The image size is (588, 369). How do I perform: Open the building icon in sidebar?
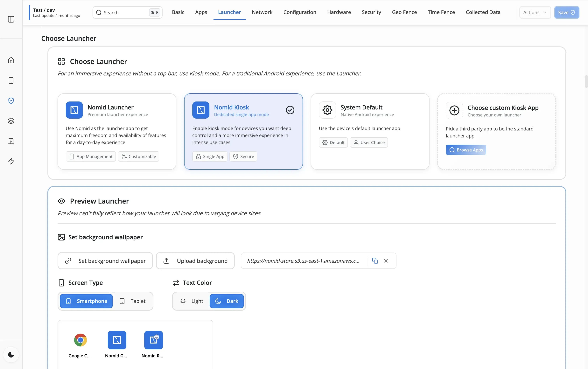11,141
